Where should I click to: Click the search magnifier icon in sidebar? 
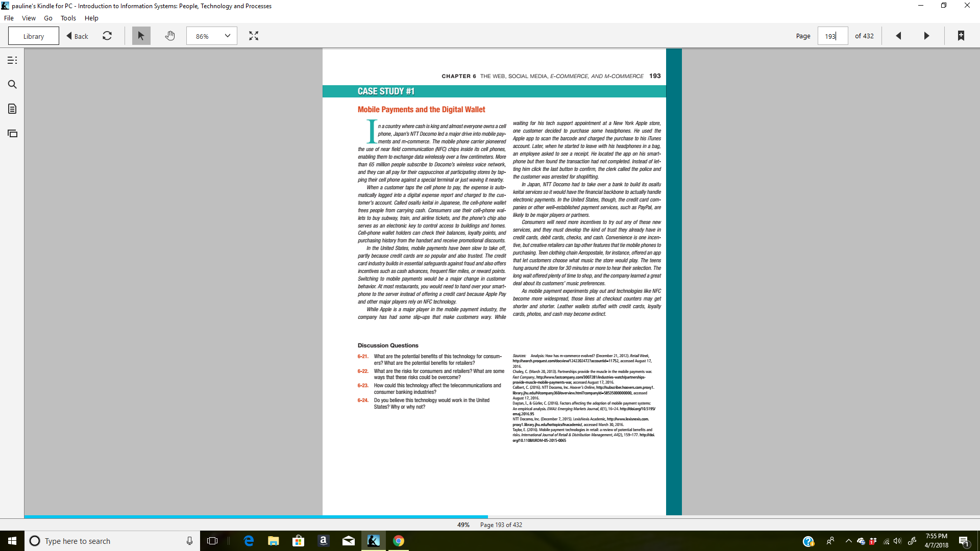(x=12, y=85)
